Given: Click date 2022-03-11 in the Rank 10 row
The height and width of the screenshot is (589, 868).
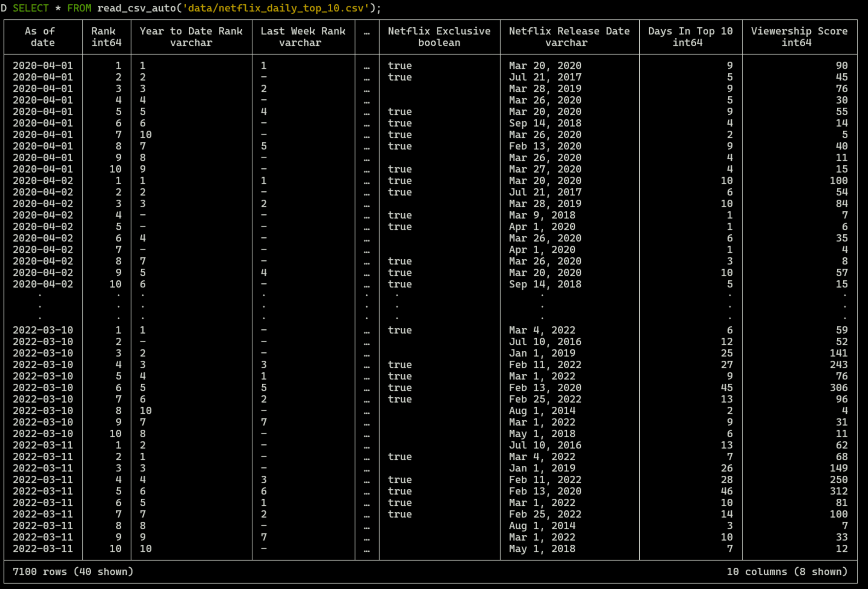Looking at the screenshot, I should [x=43, y=549].
